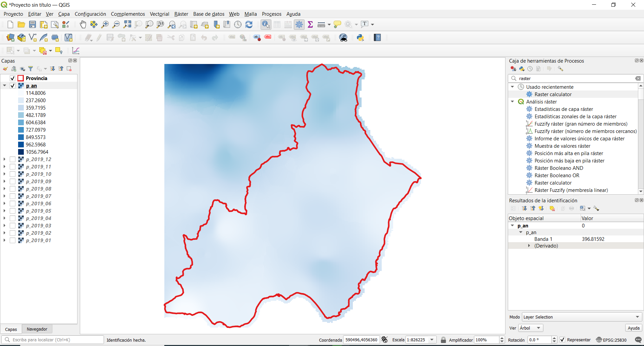Collapse the p_an layer legend

click(x=4, y=85)
